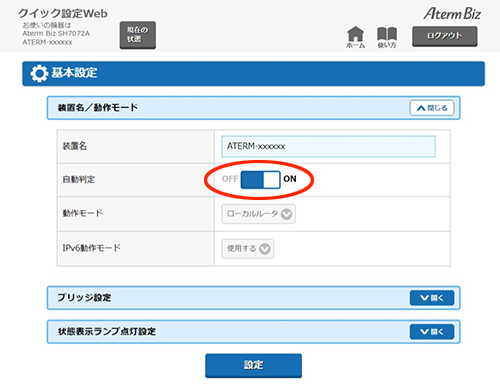Click the Aterm Biz logo
The image size is (500, 388).
(452, 14)
